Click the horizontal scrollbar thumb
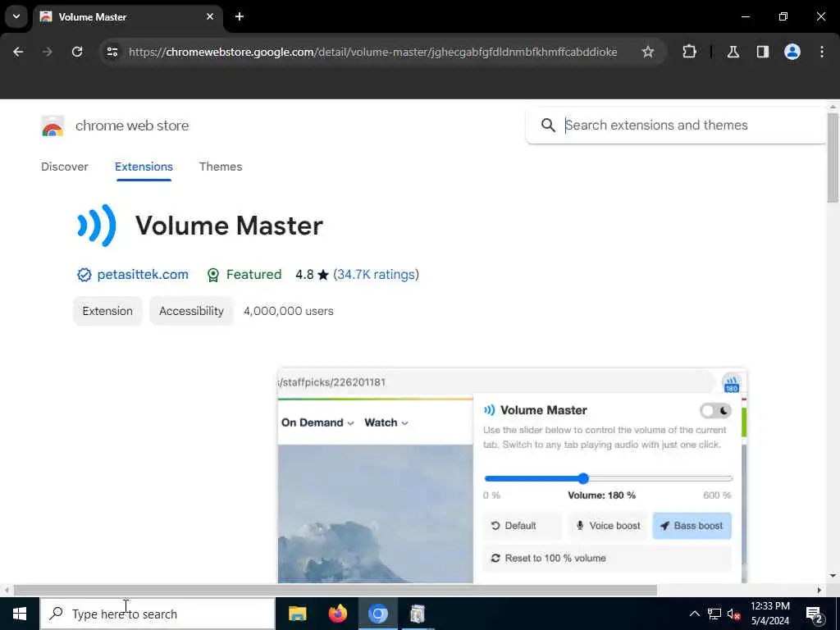 [336, 590]
